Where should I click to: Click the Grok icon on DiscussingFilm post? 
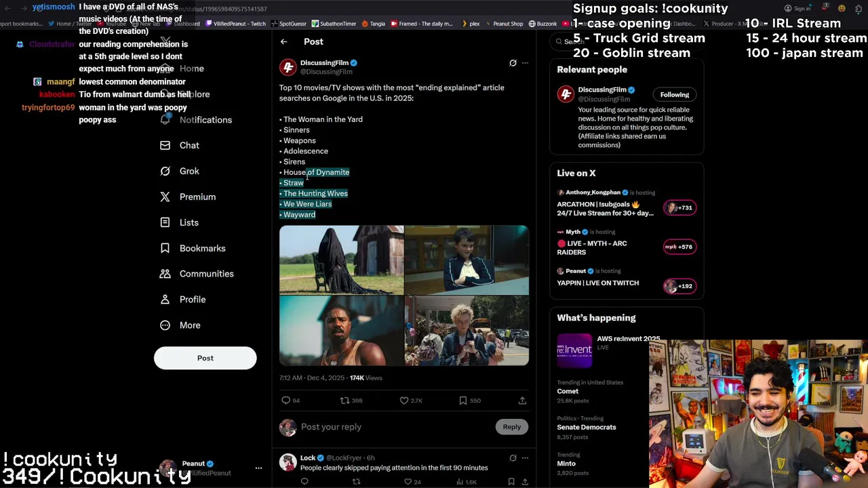[513, 63]
